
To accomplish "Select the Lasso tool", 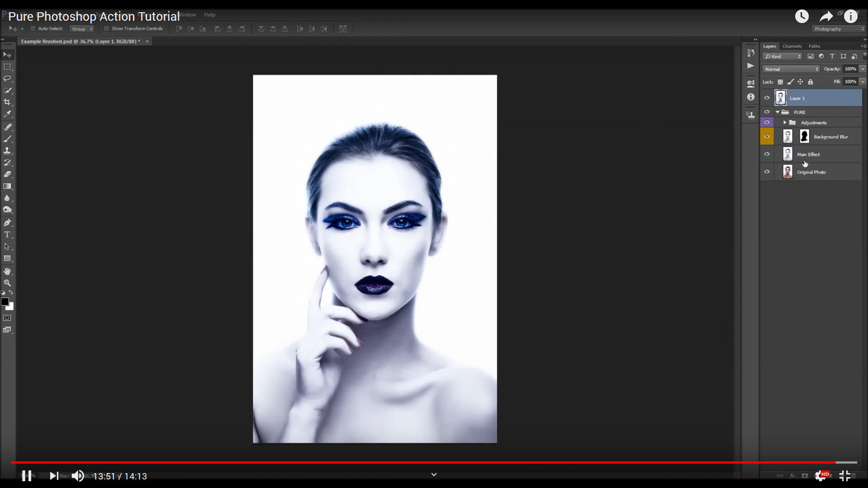I will pos(7,79).
